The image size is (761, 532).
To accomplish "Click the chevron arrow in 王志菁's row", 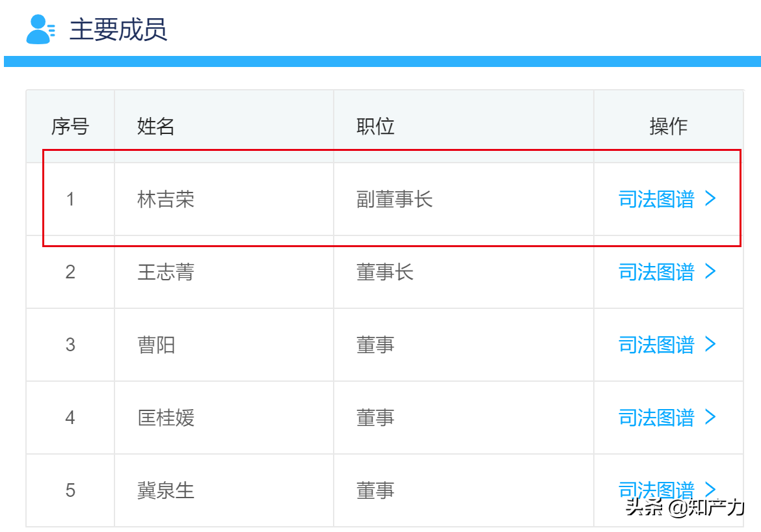I will click(x=710, y=271).
